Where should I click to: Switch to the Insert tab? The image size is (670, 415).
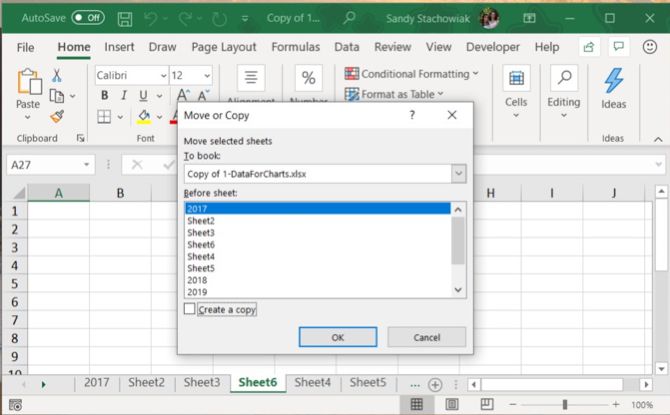click(119, 47)
